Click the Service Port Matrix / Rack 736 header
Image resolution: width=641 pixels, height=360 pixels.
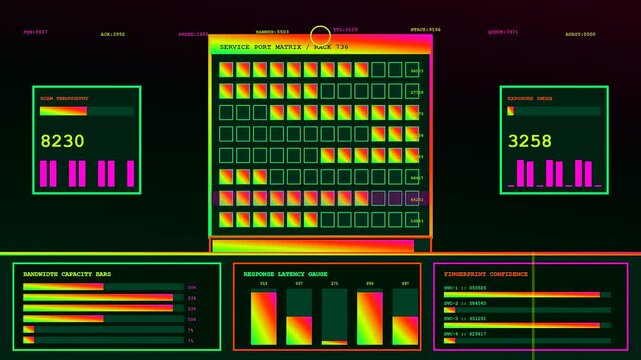pos(320,45)
